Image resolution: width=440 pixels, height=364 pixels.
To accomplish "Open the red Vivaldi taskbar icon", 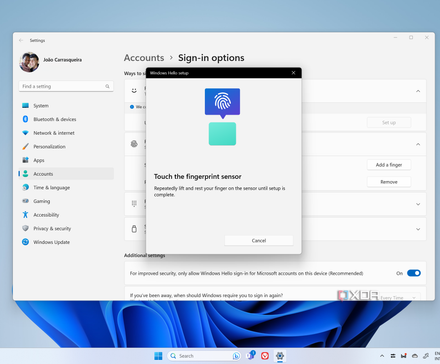I will click(x=265, y=356).
